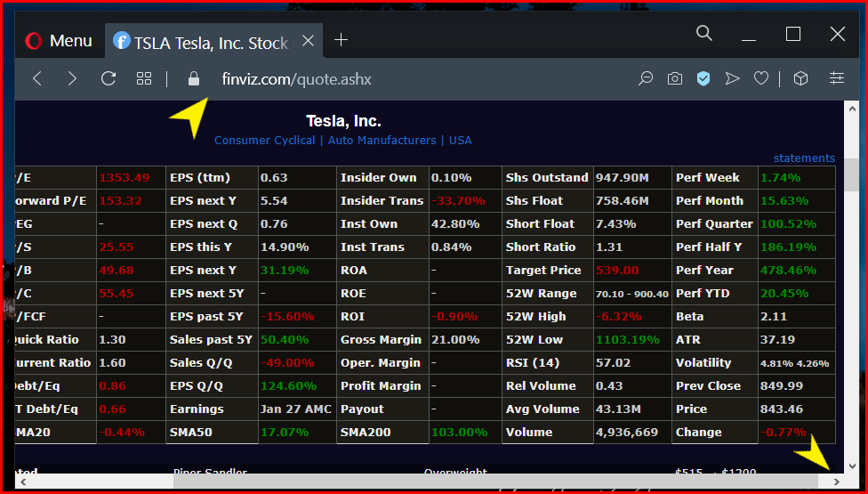
Task: Click the Volume value 4,936,669
Action: [x=627, y=433]
